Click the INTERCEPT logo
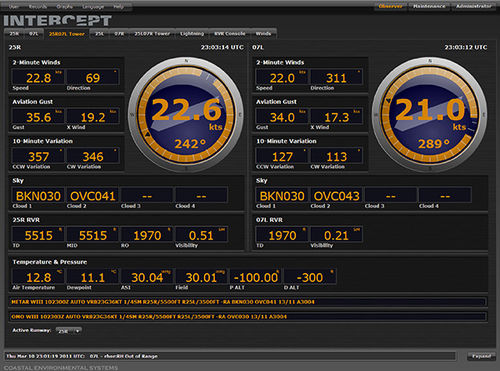This screenshot has width=500, height=371. [57, 21]
